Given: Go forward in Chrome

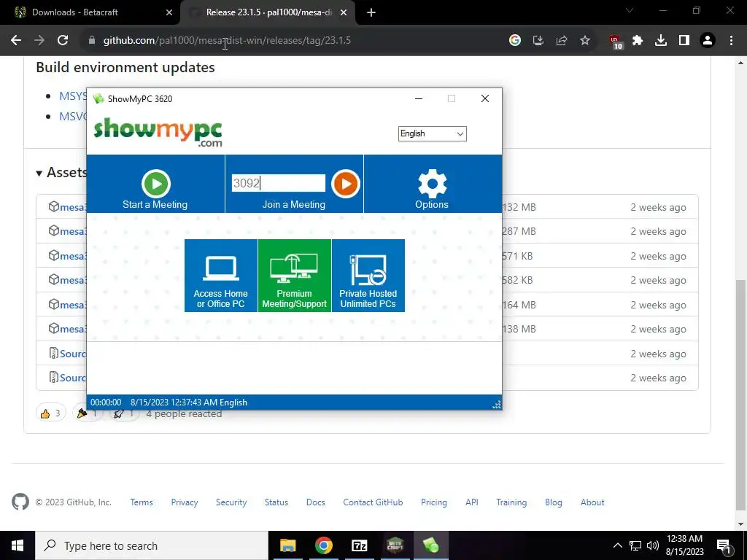Looking at the screenshot, I should (39, 41).
